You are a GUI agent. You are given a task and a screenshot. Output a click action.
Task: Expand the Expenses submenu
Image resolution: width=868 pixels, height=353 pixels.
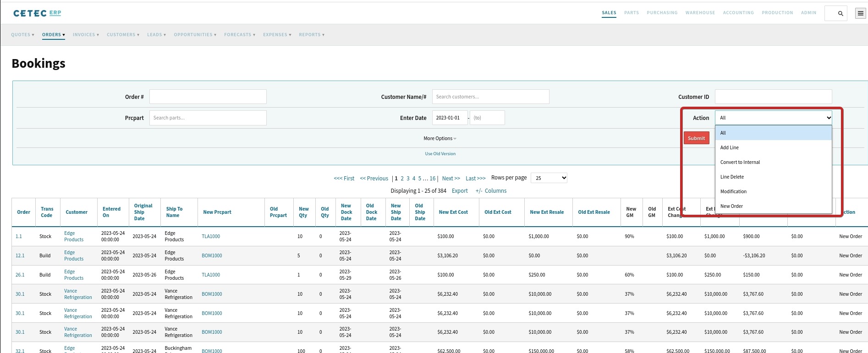tap(277, 35)
